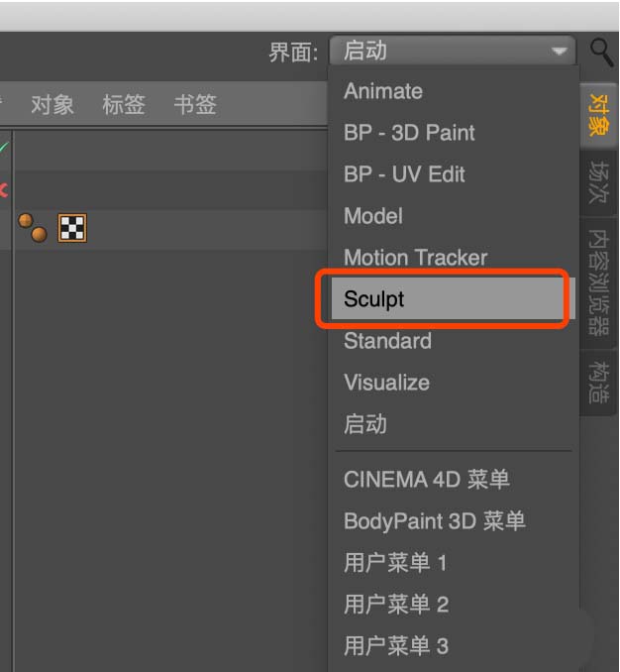Open the 内容浏览器 side tab
Image resolution: width=620 pixels, height=672 pixels.
598,281
